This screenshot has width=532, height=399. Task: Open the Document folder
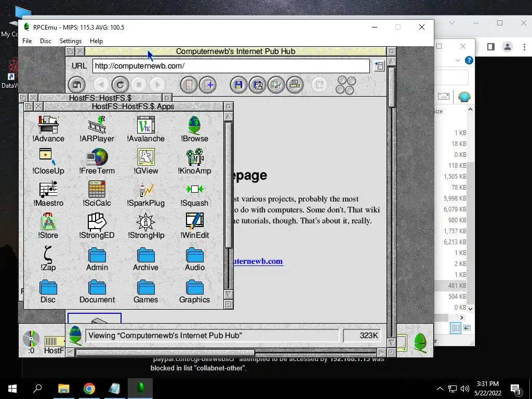(97, 291)
